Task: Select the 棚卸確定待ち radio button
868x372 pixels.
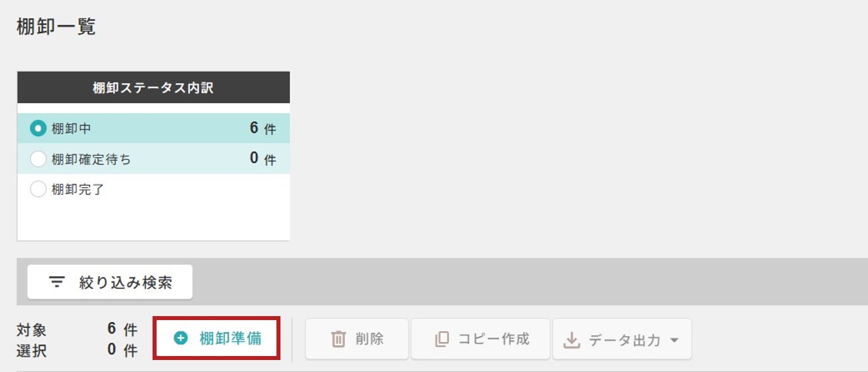Action: click(x=39, y=159)
